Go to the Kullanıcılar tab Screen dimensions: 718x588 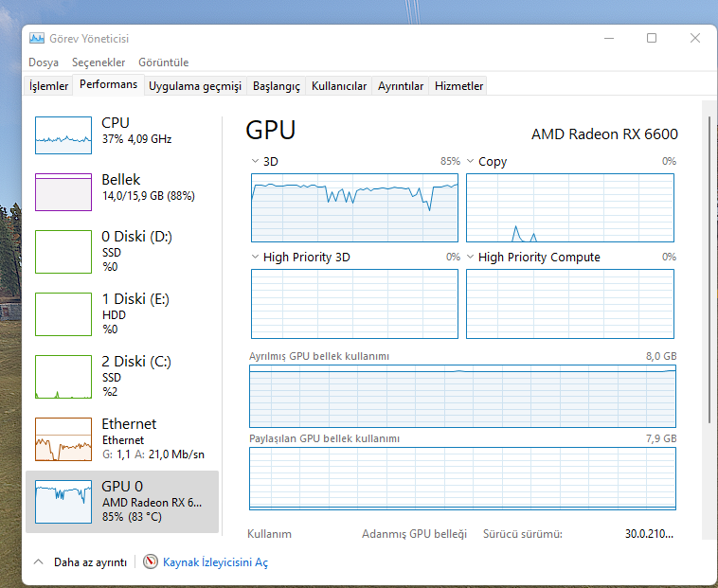[x=339, y=86]
